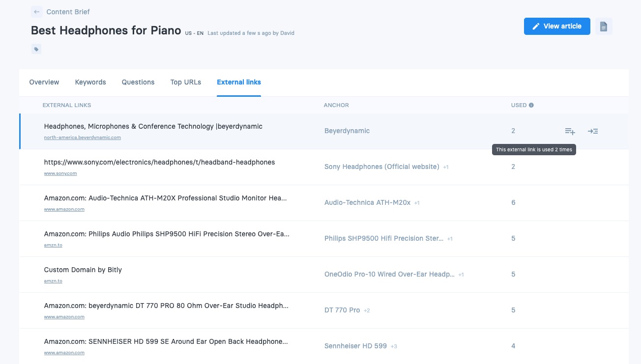The height and width of the screenshot is (364, 641).
Task: Select the SENNHEISER HD 599 SE title
Action: tap(166, 341)
